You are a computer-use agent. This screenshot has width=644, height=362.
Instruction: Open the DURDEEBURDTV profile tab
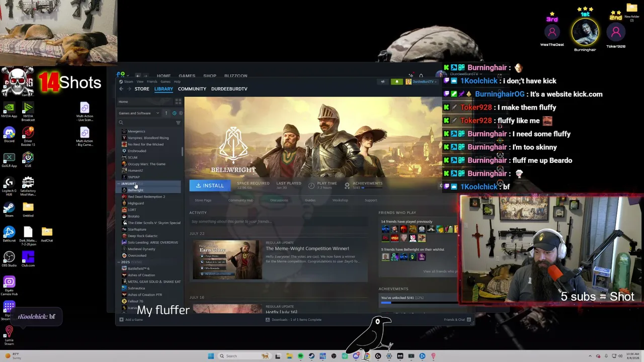[229, 89]
